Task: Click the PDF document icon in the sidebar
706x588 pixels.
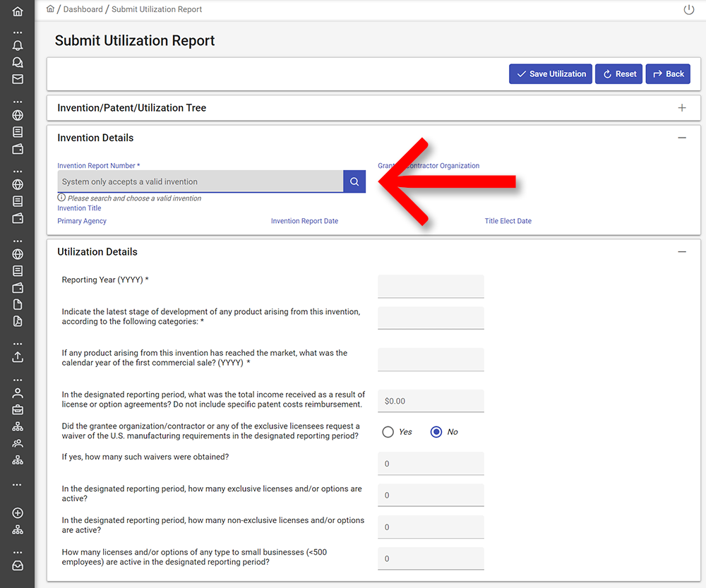Action: pos(18,321)
